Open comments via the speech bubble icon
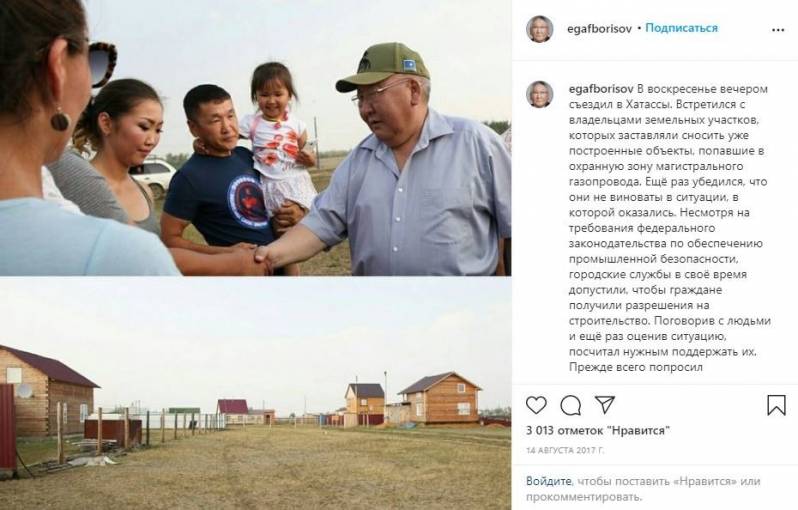The width and height of the screenshot is (798, 510). coord(571,405)
